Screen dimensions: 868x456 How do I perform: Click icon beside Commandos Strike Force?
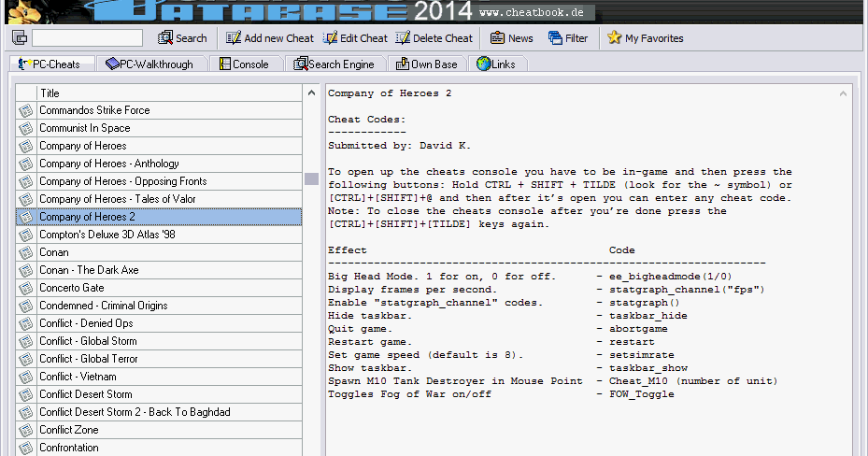point(26,110)
